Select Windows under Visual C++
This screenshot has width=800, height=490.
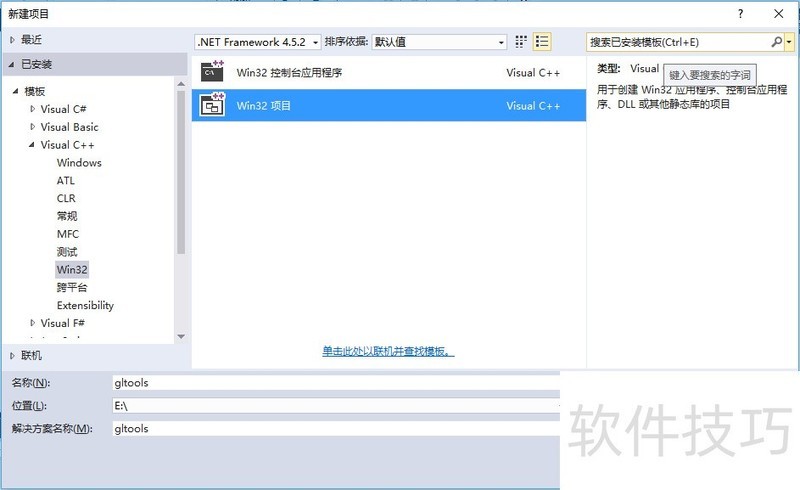79,163
